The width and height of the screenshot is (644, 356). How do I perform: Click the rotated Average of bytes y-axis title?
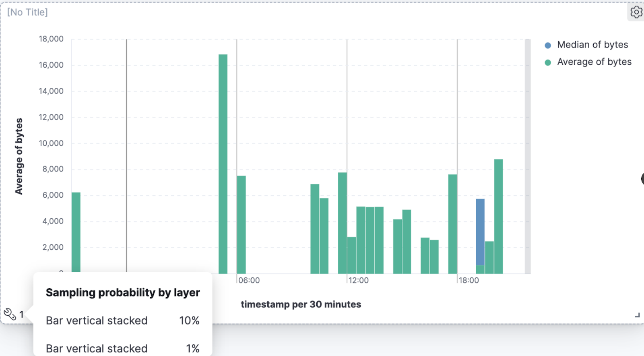click(19, 156)
